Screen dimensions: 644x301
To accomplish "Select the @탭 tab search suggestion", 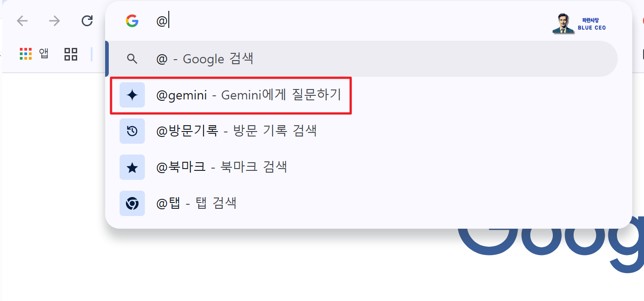I will (196, 203).
